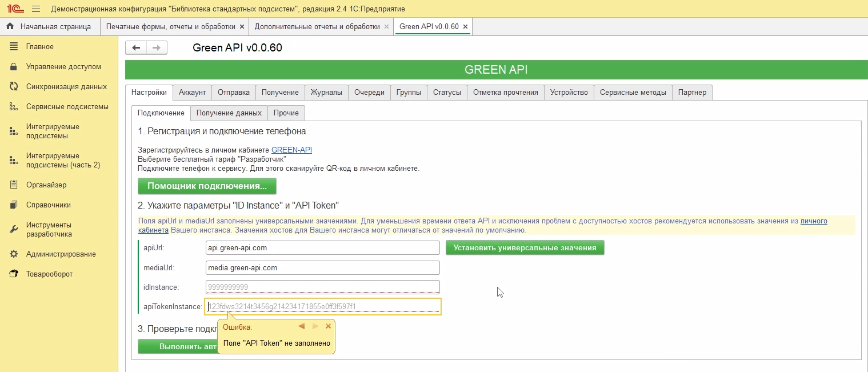Click the apiUrl input field

pos(322,248)
